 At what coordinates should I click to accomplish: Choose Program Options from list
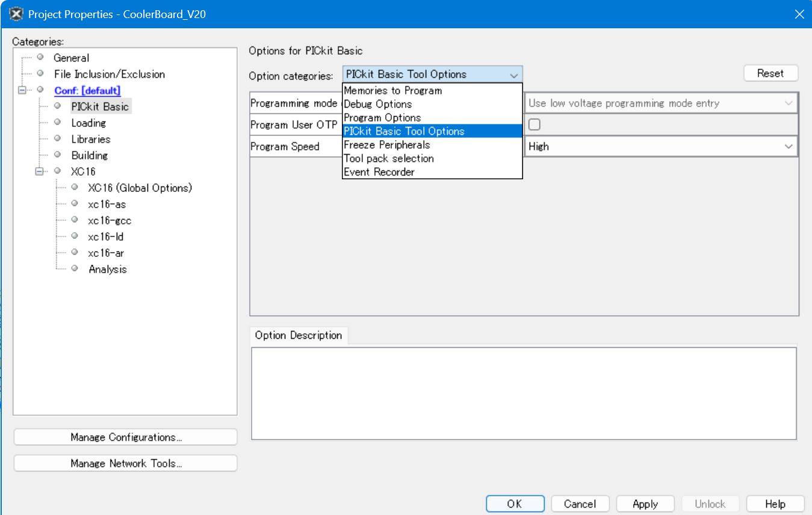coord(432,117)
